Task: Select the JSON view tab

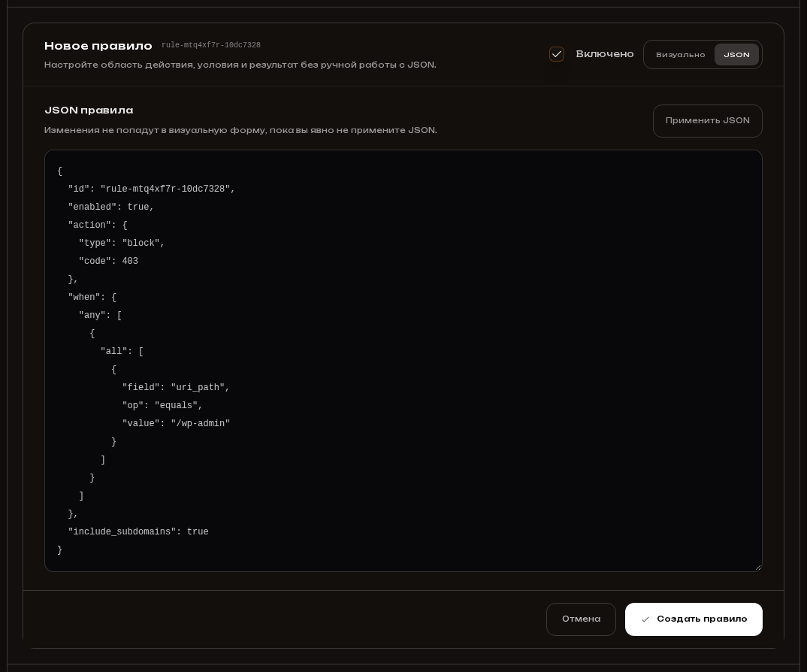Action: (736, 55)
